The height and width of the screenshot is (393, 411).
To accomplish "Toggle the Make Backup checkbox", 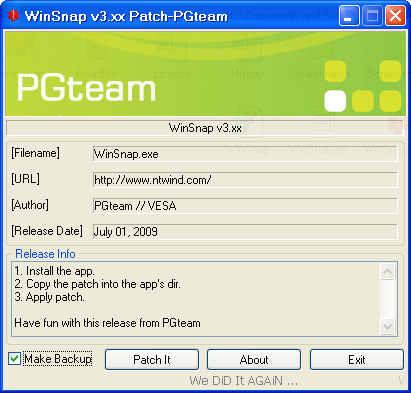I will (x=14, y=359).
